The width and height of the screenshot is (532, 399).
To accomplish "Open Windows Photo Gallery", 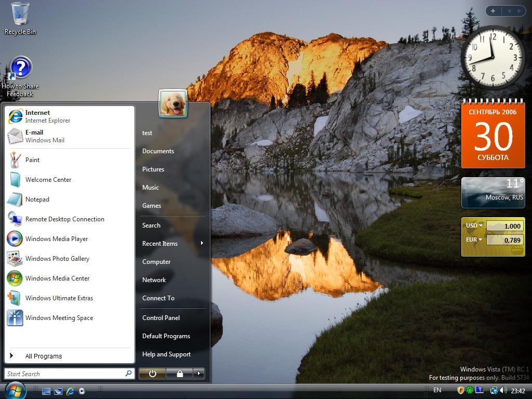I will [x=57, y=259].
